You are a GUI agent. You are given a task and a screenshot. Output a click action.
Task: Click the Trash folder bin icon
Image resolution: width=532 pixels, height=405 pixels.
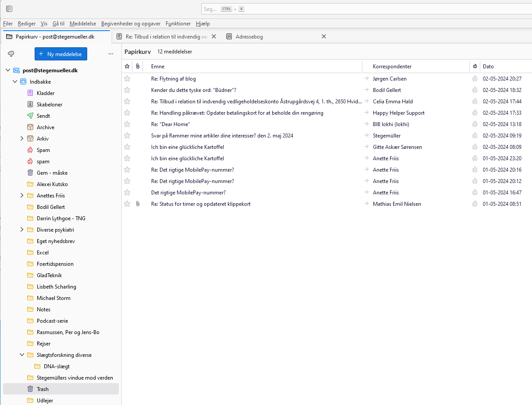pos(30,389)
